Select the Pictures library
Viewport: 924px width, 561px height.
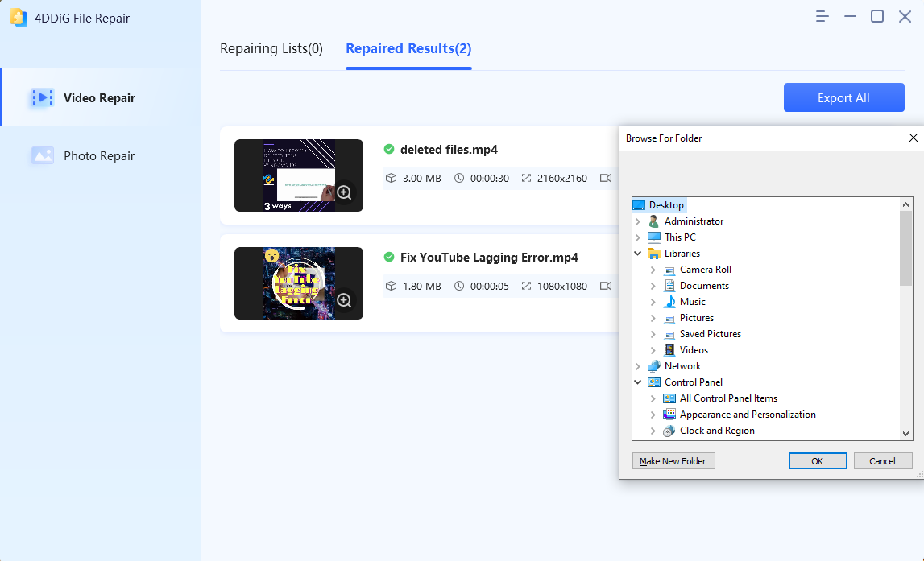(x=696, y=318)
